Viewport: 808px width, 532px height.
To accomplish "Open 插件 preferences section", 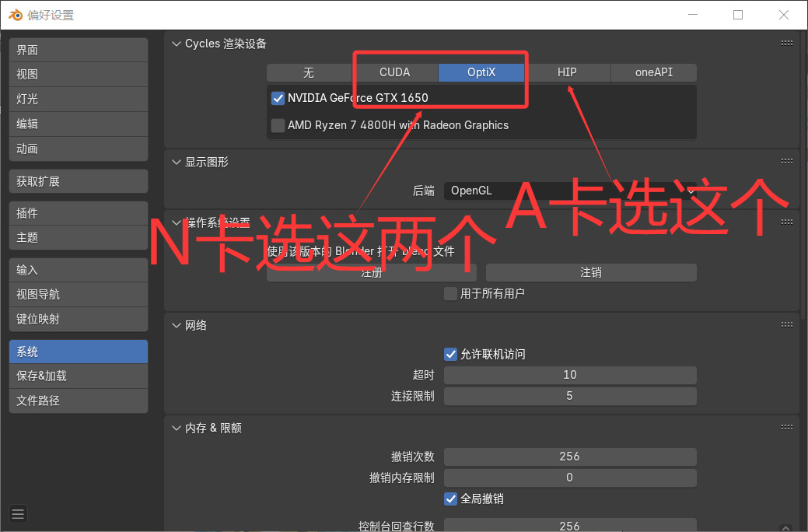I will (x=79, y=213).
